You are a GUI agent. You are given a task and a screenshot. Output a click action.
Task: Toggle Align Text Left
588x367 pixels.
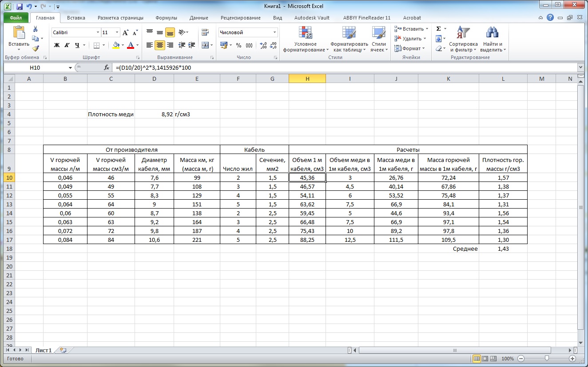150,45
